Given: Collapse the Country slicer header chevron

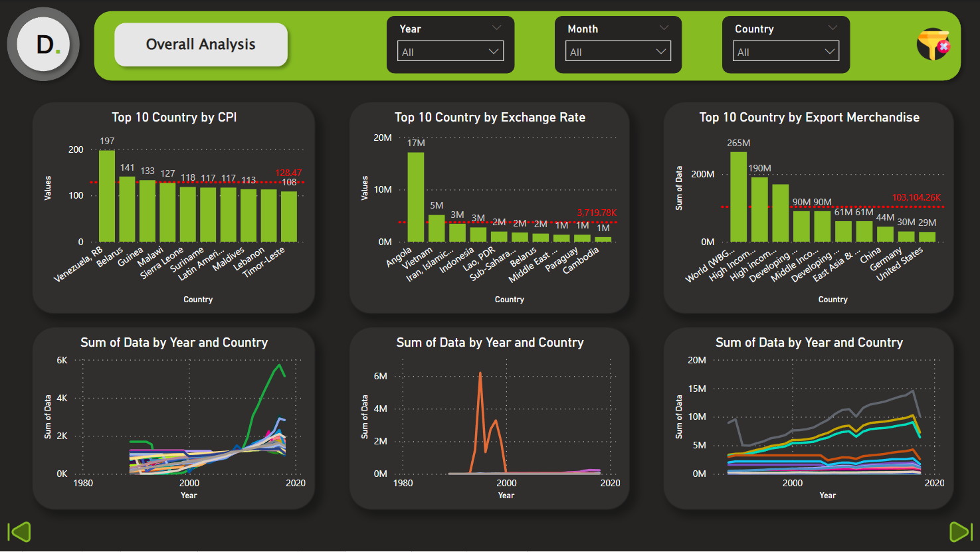Looking at the screenshot, I should pos(833,28).
